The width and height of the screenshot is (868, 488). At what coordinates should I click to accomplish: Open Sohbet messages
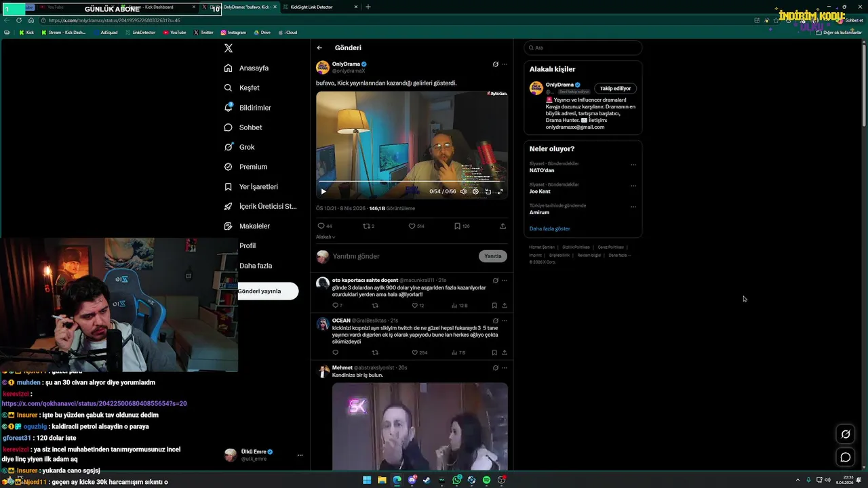(243, 127)
